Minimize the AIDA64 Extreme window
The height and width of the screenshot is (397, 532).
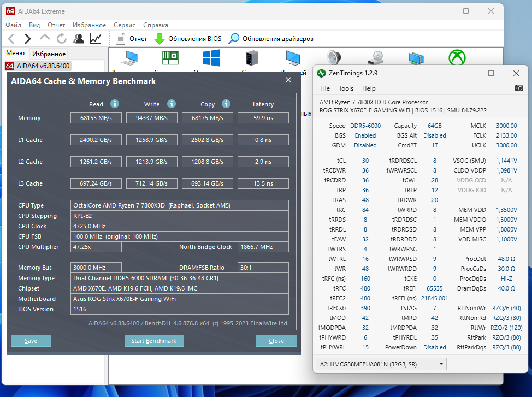tap(441, 11)
